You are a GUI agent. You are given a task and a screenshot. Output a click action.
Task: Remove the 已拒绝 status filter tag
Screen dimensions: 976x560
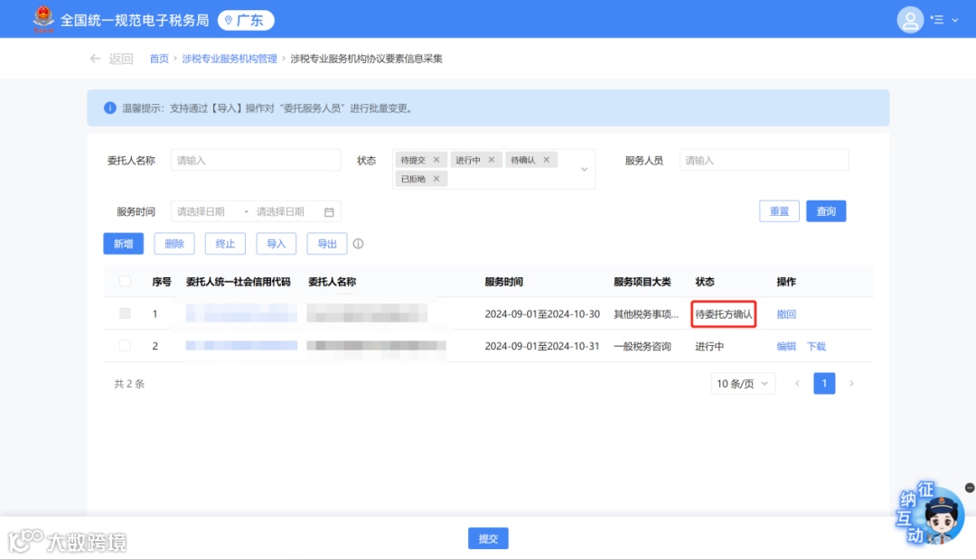436,178
